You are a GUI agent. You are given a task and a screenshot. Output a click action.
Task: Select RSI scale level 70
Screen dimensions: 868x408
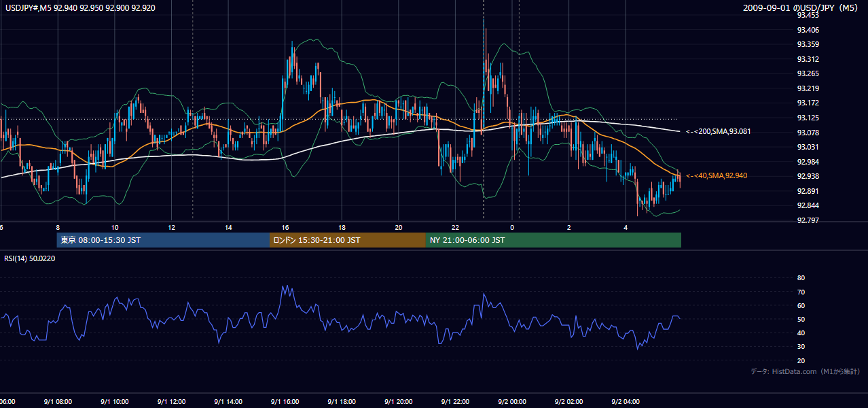(801, 292)
